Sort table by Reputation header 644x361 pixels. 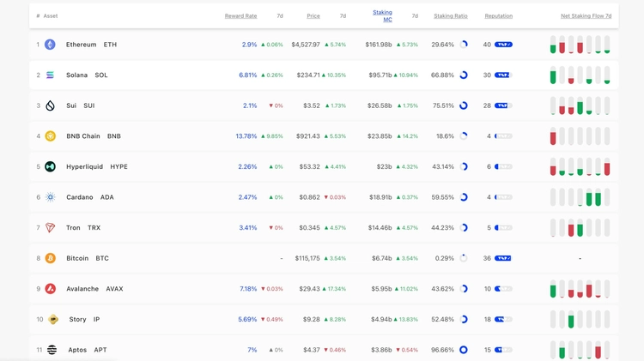coord(498,16)
